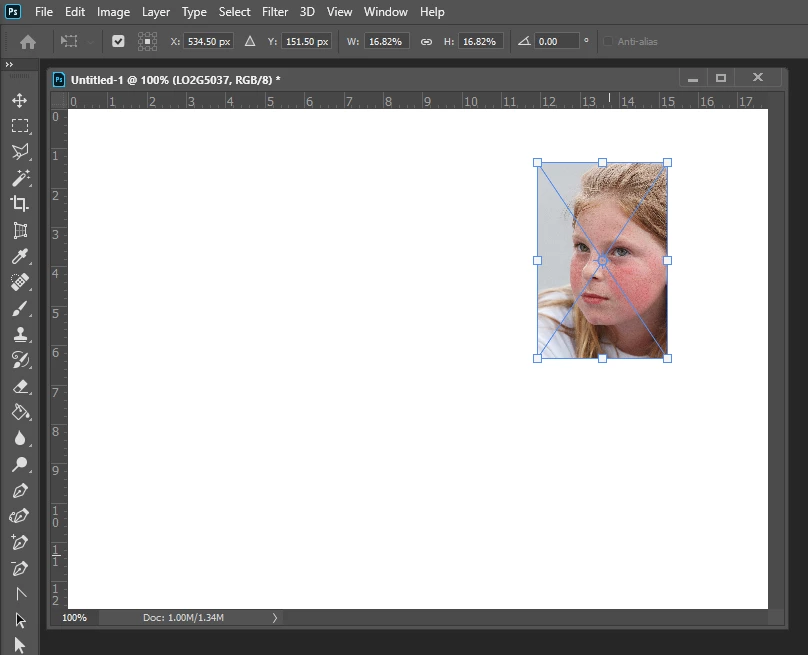Image resolution: width=808 pixels, height=655 pixels.
Task: Select the Delete Anchor Point tool
Action: (20, 568)
